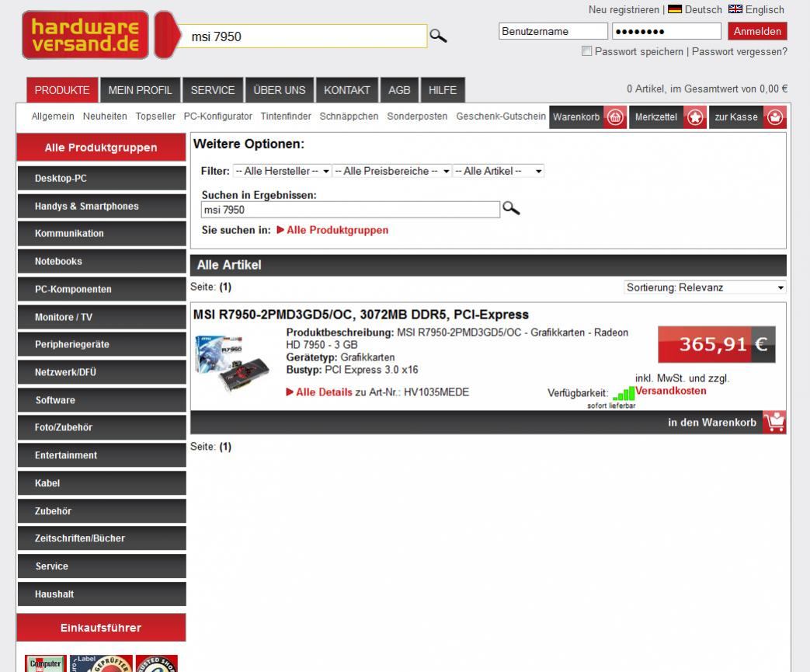The height and width of the screenshot is (672, 810).
Task: Open the Alle Artikel filter dropdown
Action: click(x=498, y=171)
